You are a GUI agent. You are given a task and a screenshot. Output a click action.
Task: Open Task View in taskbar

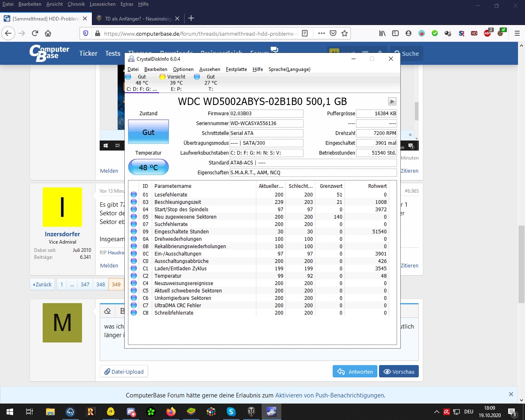pos(30,411)
